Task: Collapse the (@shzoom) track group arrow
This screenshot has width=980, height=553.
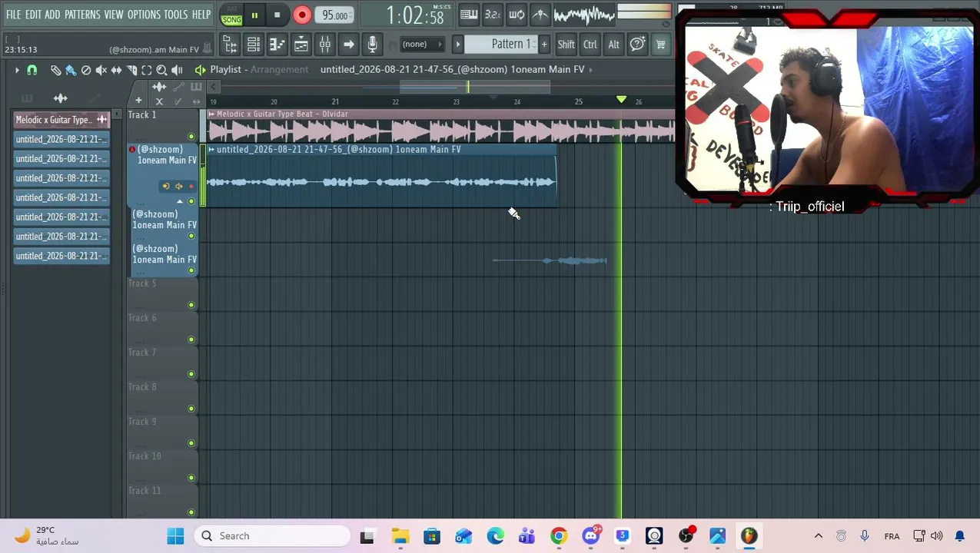Action: coord(180,202)
